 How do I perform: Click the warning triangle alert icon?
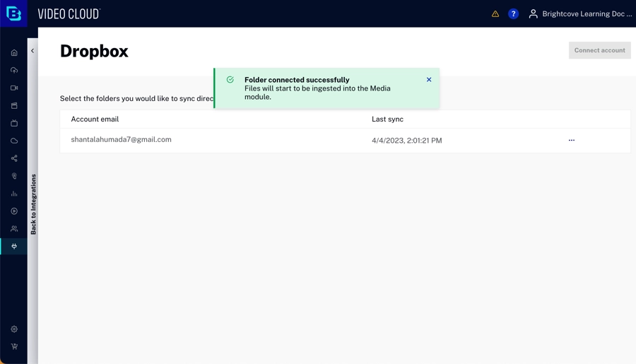pos(495,14)
